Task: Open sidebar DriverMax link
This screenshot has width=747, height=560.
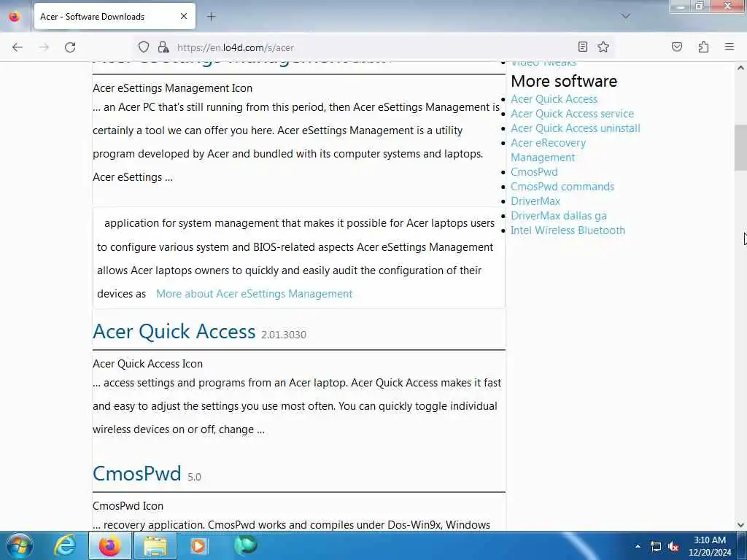Action: pyautogui.click(x=535, y=201)
